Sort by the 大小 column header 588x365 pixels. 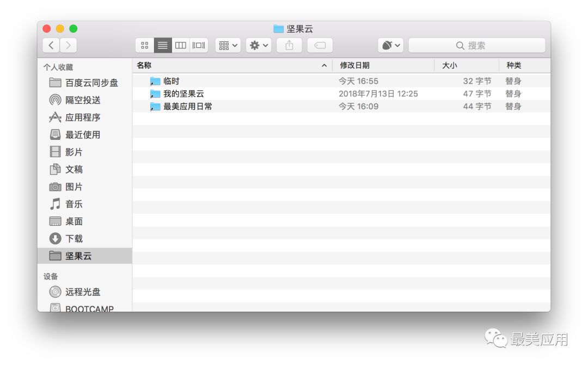click(x=467, y=65)
